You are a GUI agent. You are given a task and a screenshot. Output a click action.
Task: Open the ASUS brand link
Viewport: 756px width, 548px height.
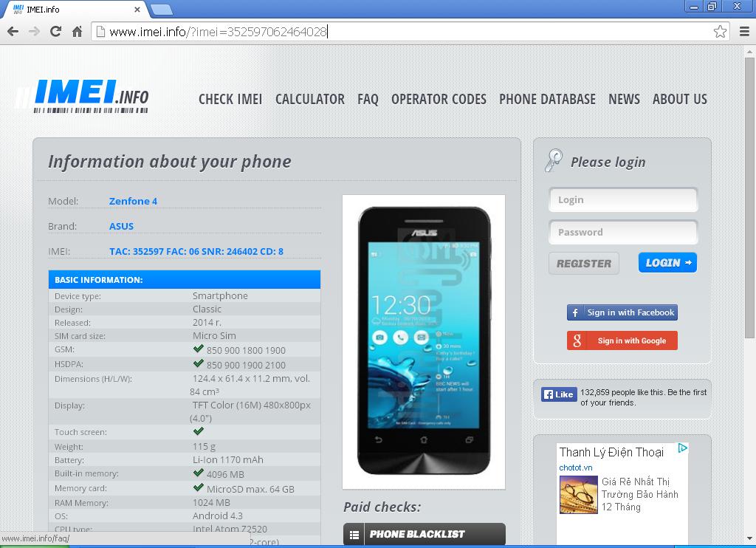tap(121, 226)
